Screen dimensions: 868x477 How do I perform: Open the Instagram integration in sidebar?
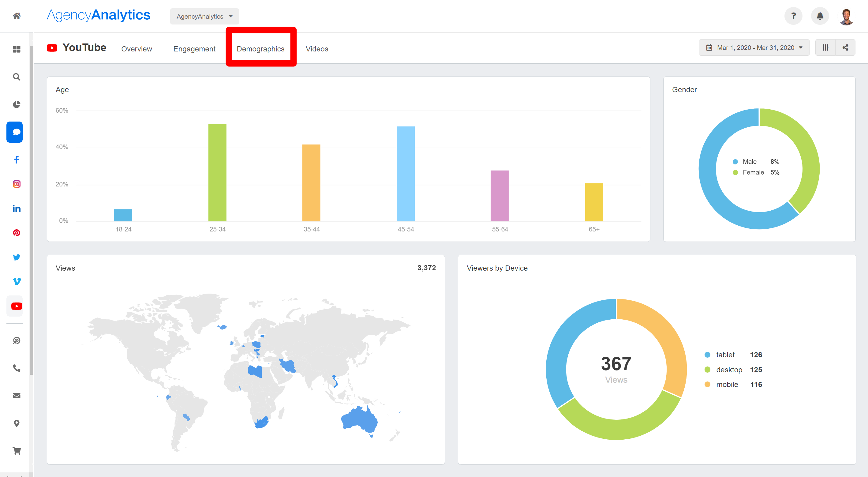pos(17,184)
